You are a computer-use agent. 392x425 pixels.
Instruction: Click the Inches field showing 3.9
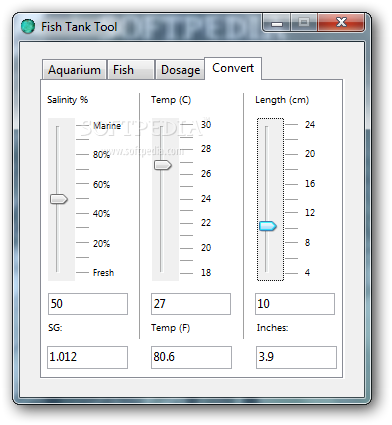[296, 357]
